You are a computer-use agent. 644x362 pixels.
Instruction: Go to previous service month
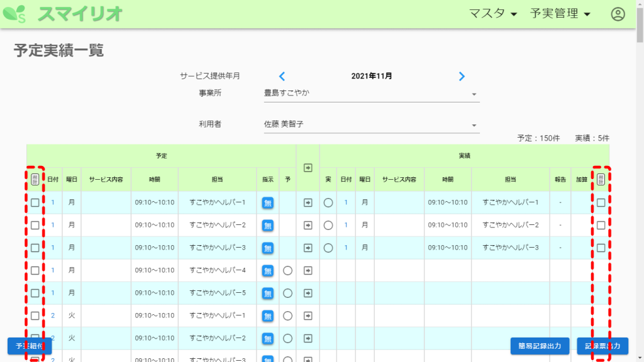pos(282,76)
